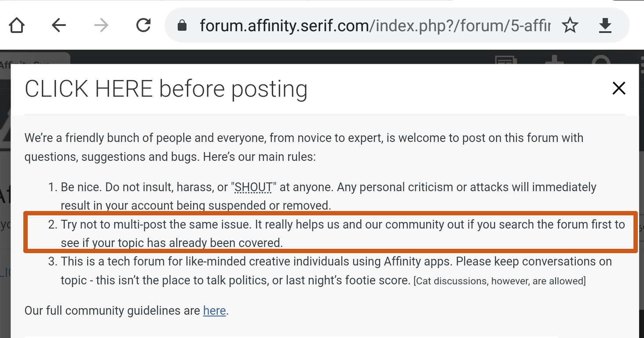Click the forum heading visible behind the dialog
The image size is (644, 338).
click(4, 192)
